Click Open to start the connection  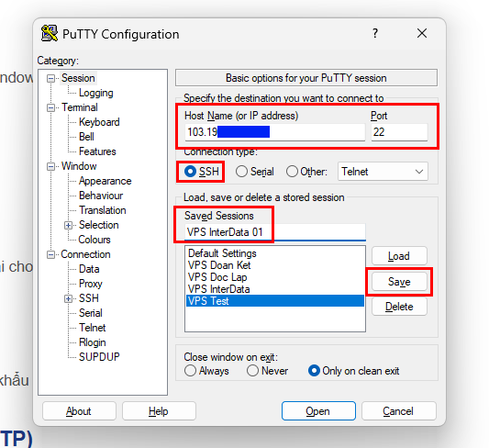pos(318,411)
